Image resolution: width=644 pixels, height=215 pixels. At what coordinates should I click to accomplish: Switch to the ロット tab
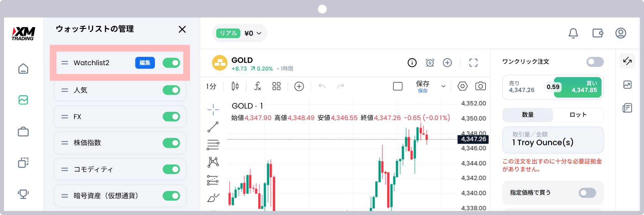coord(578,115)
